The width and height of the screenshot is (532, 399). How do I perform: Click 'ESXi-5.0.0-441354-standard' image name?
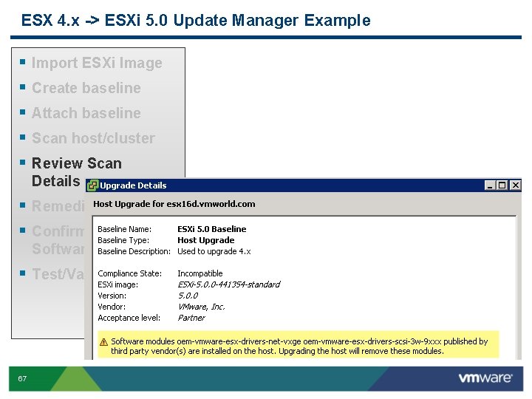click(x=229, y=284)
